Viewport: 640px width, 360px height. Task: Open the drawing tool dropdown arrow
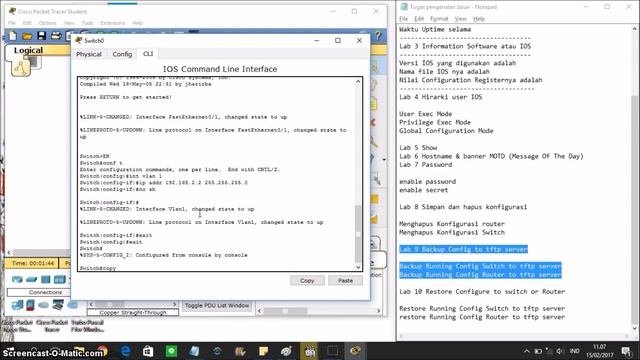(x=384, y=159)
